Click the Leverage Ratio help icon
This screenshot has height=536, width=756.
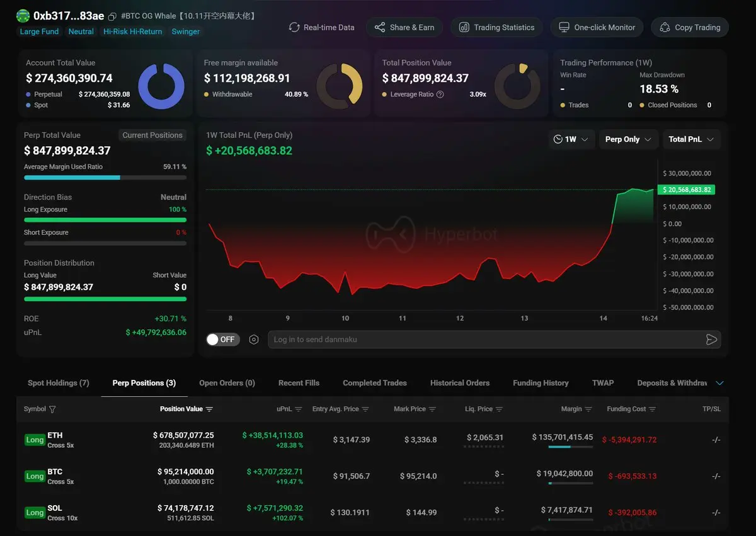[x=440, y=94]
